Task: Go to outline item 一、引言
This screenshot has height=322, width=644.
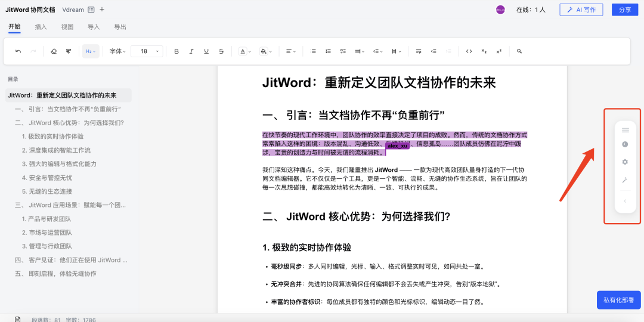Action: point(68,109)
